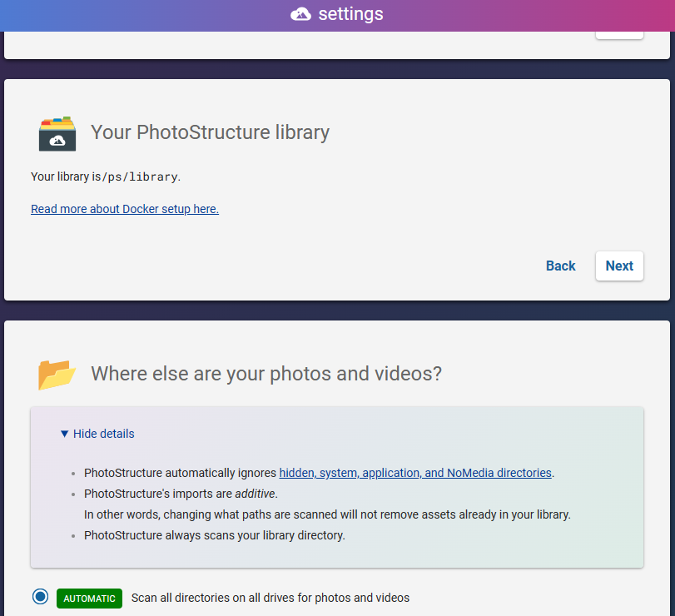Click the /ps/library path text
The height and width of the screenshot is (616, 675).
(139, 176)
